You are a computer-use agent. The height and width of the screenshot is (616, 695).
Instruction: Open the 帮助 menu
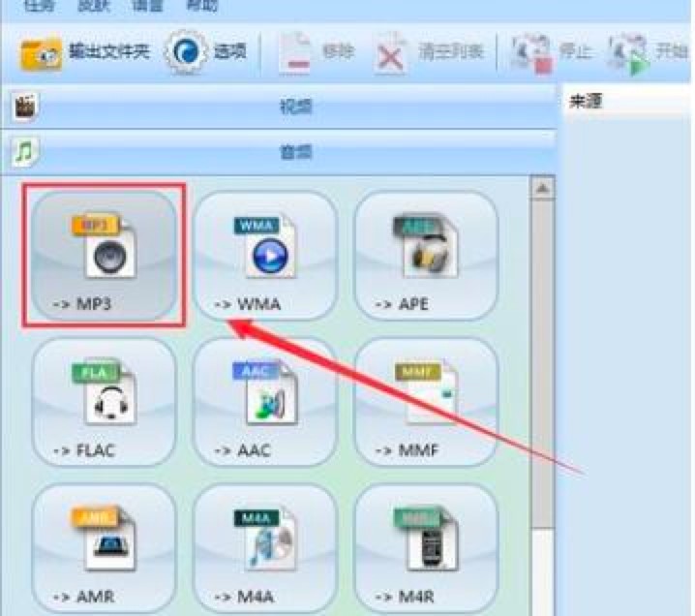coord(202,6)
